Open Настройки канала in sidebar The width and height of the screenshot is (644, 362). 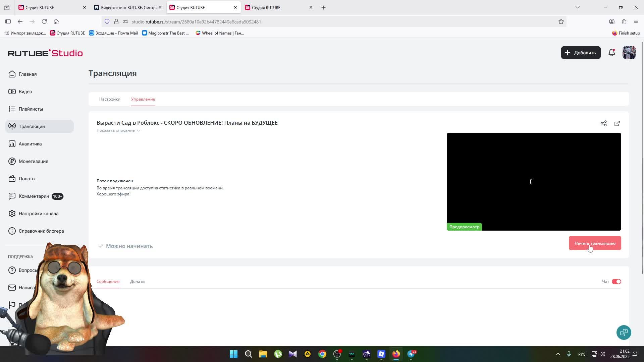38,214
